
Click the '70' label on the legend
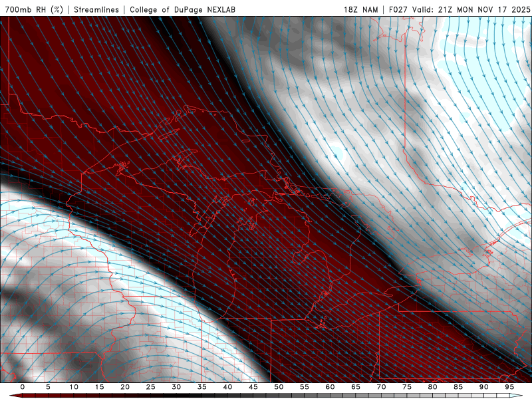pos(381,387)
